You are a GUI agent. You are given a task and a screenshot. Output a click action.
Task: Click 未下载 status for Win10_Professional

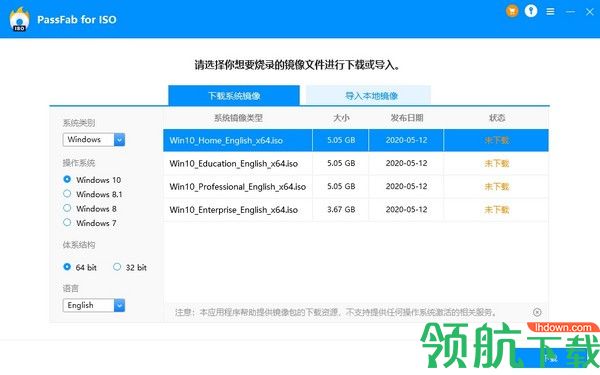tap(497, 186)
